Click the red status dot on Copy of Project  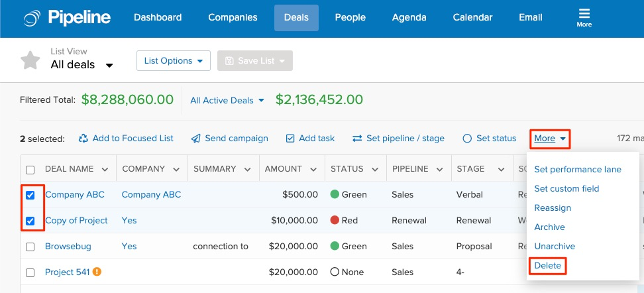[x=335, y=221]
